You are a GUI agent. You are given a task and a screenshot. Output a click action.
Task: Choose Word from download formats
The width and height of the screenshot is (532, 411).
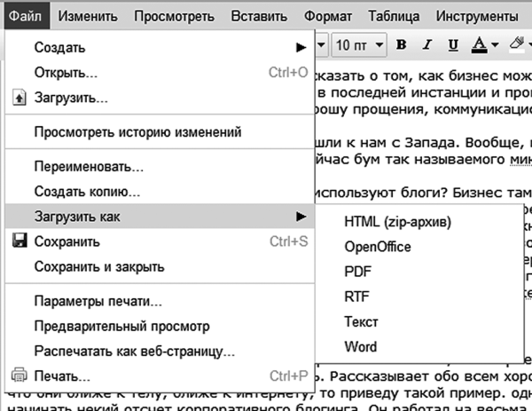pyautogui.click(x=361, y=346)
